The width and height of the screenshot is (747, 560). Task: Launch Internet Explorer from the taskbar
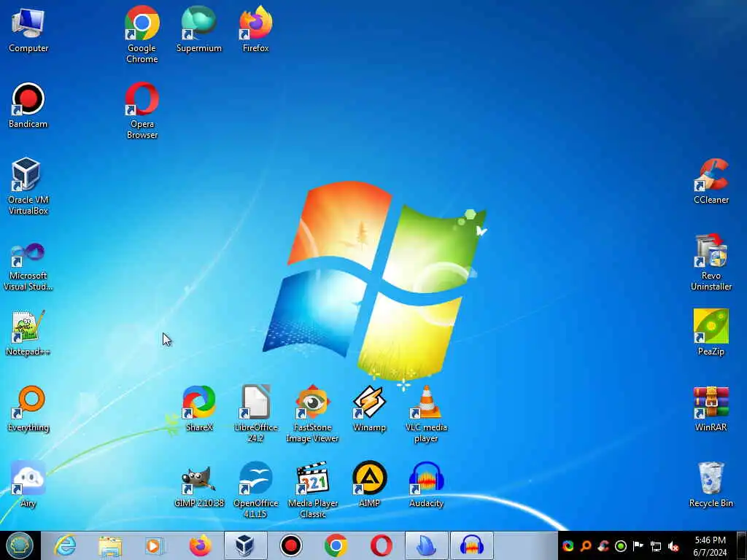65,545
